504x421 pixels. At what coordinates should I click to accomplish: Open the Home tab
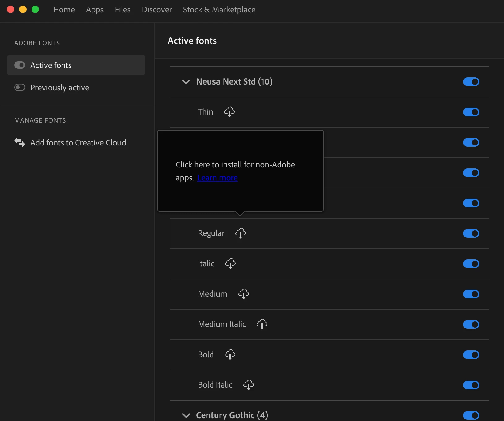click(x=64, y=10)
